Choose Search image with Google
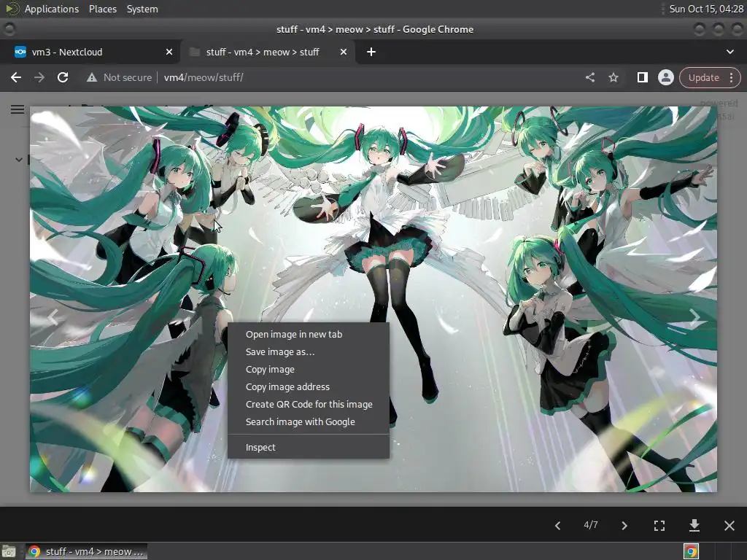 click(309, 422)
